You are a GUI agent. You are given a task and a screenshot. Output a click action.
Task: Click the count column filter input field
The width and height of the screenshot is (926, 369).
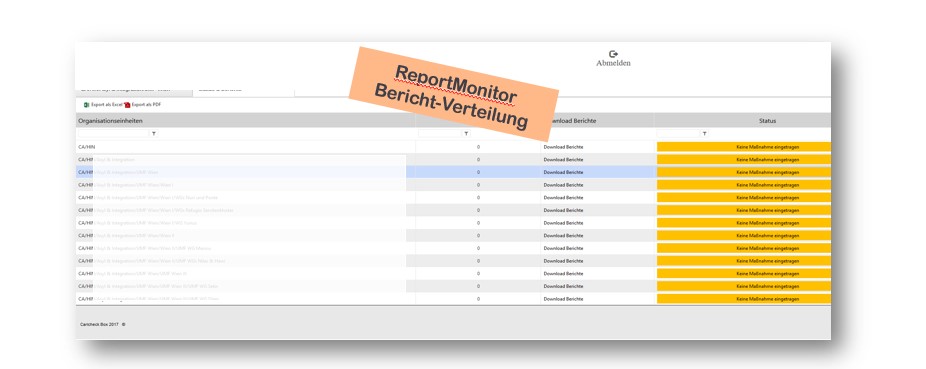pyautogui.click(x=439, y=134)
